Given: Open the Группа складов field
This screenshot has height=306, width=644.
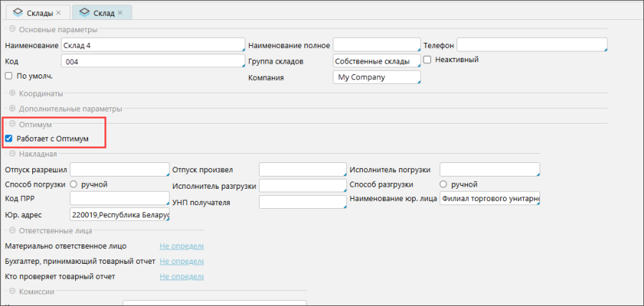Looking at the screenshot, I should point(376,61).
